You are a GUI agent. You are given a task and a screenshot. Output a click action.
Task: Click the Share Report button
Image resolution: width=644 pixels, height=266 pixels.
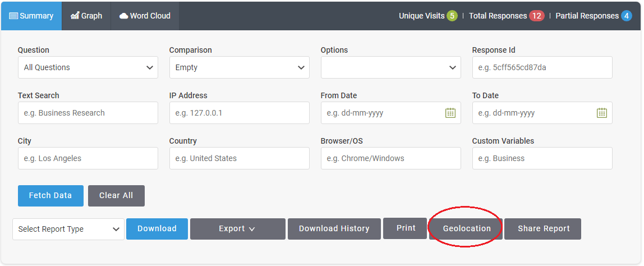542,228
